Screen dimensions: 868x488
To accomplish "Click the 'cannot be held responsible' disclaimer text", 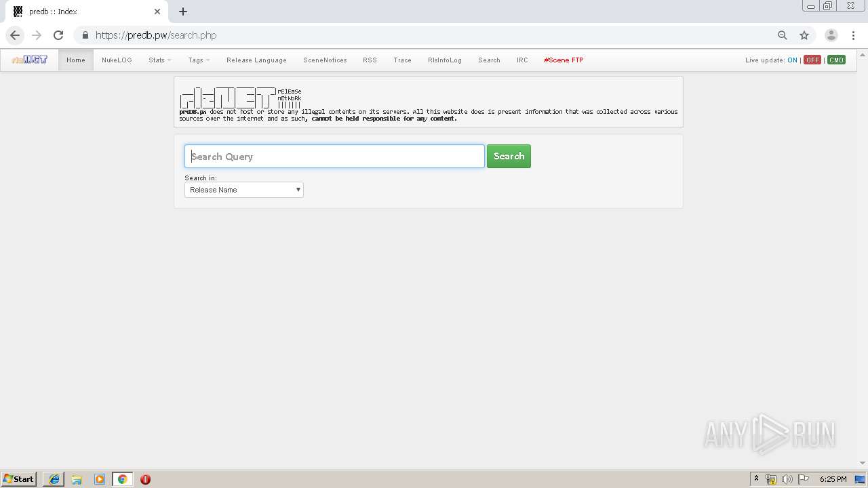I will [x=384, y=119].
